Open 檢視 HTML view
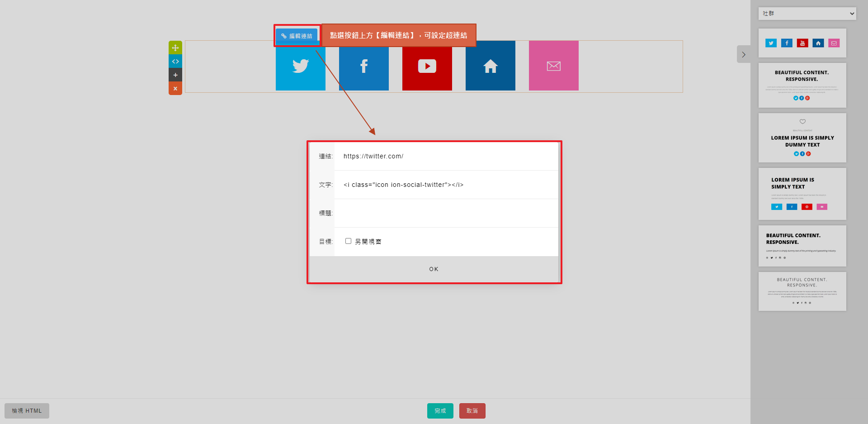 pos(27,411)
